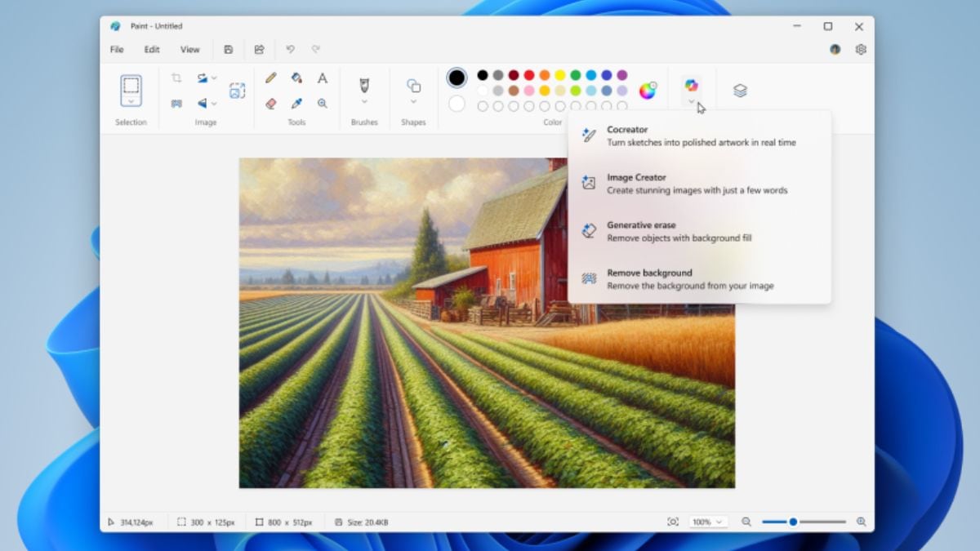Click the Rotate image icon
This screenshot has height=551, width=980.
click(203, 78)
